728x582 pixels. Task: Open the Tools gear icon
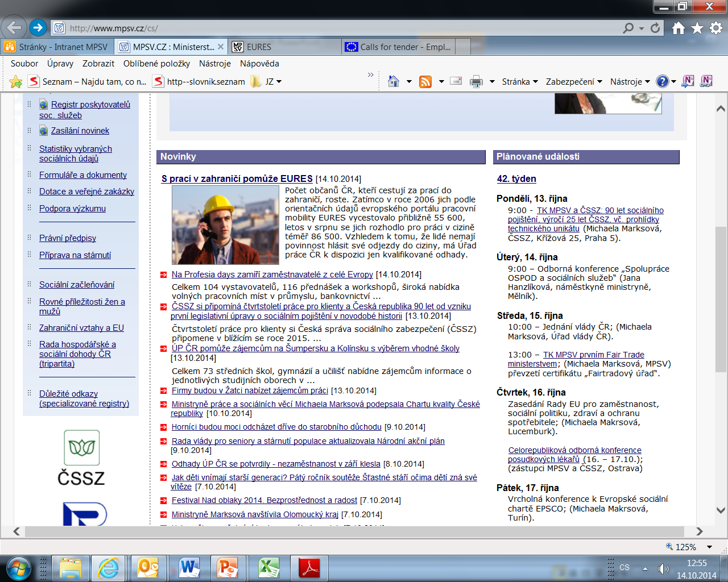(716, 28)
